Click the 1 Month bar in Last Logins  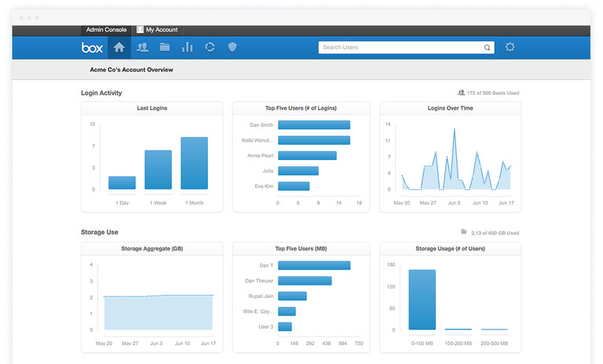tap(194, 163)
